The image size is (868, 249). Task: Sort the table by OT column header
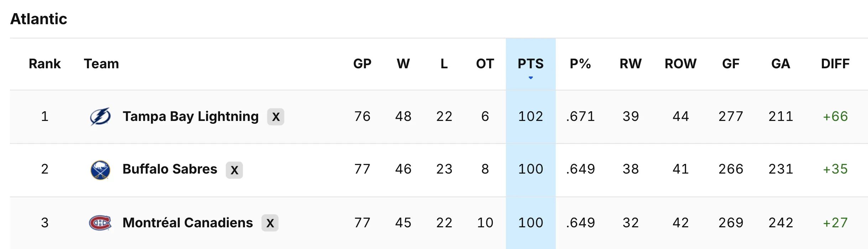coord(485,64)
